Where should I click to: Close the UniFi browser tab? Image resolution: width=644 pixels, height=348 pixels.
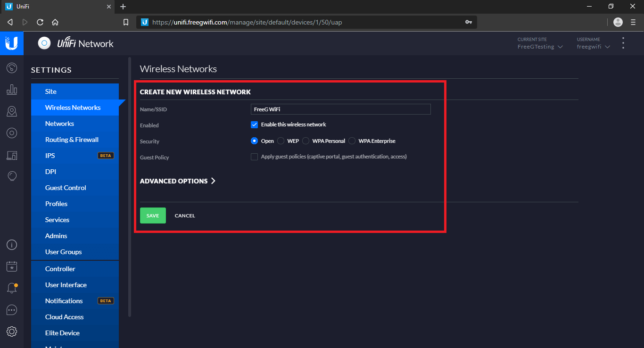(x=109, y=7)
